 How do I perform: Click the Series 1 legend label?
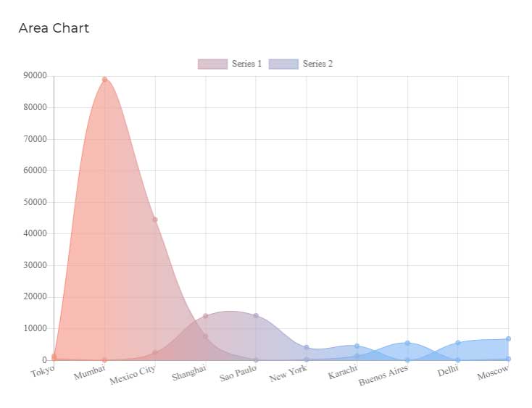click(246, 64)
